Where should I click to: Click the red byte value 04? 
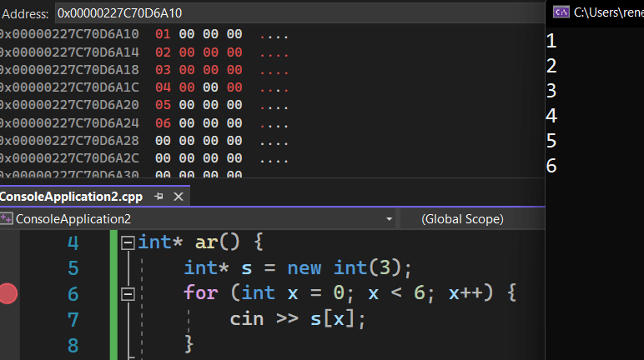(163, 87)
